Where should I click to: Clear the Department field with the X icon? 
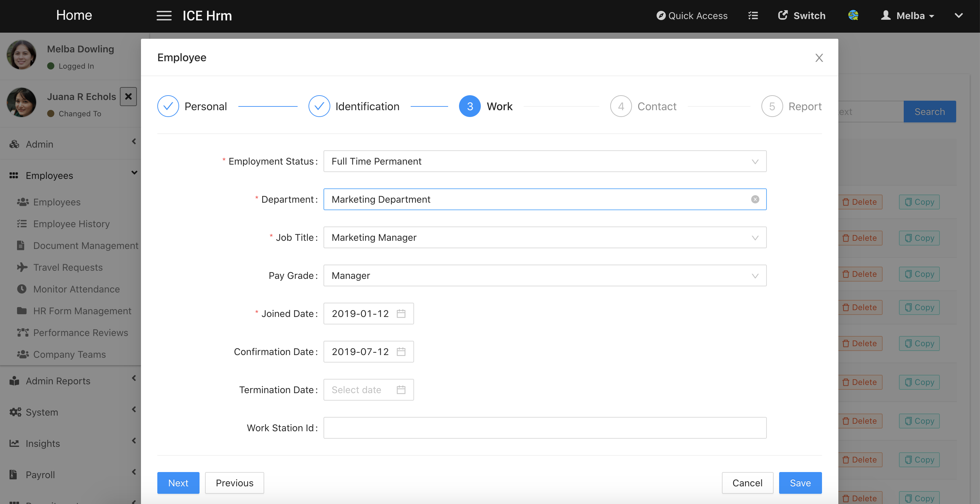tap(755, 199)
